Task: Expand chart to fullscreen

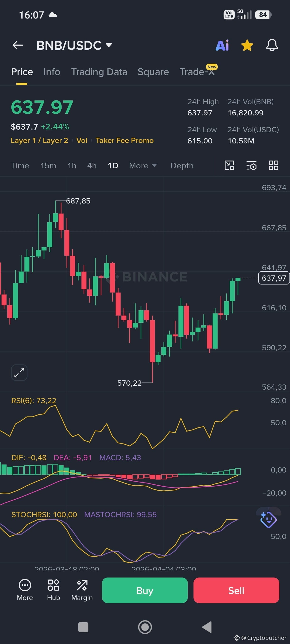Action: tap(19, 373)
